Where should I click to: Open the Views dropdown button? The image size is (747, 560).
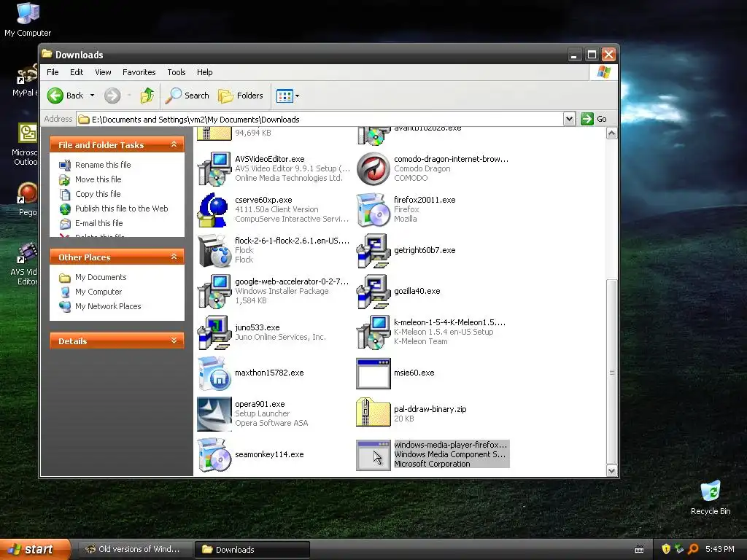tap(287, 96)
